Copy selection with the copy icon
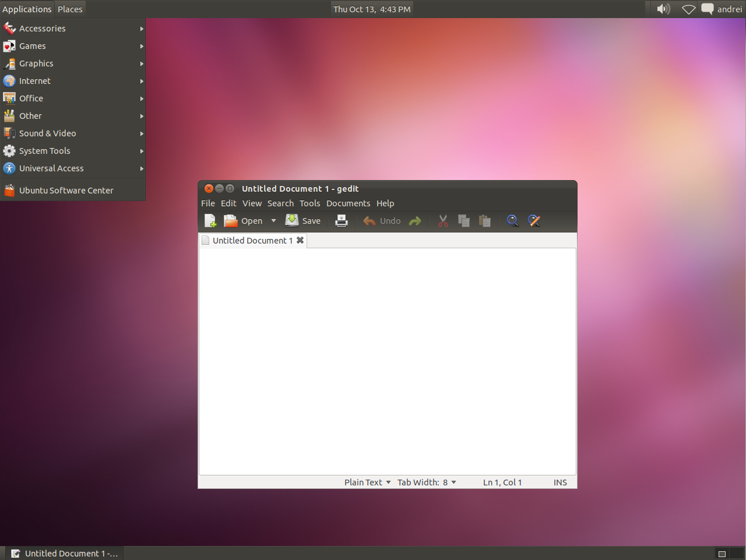Image resolution: width=746 pixels, height=560 pixels. [464, 221]
